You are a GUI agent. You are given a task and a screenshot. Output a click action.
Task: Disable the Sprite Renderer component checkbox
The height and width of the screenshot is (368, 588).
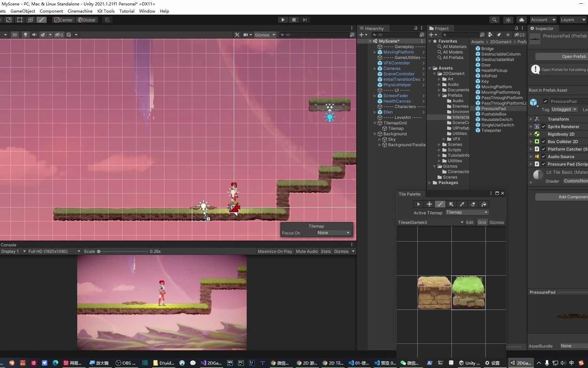pyautogui.click(x=543, y=126)
